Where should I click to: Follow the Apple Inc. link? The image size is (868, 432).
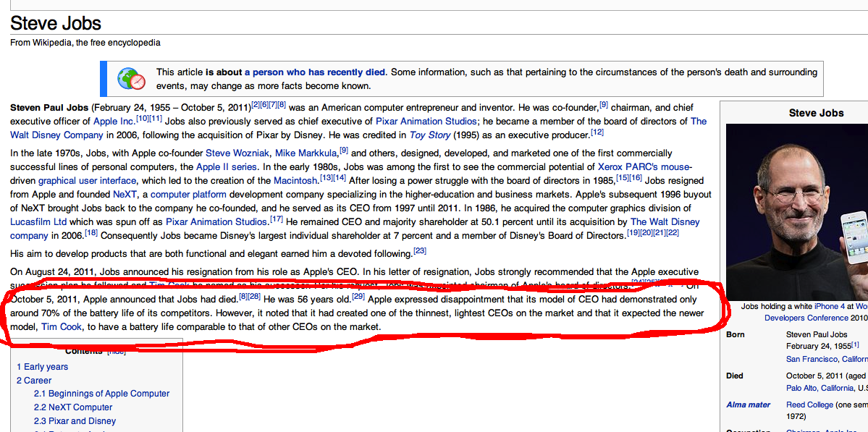(x=114, y=122)
